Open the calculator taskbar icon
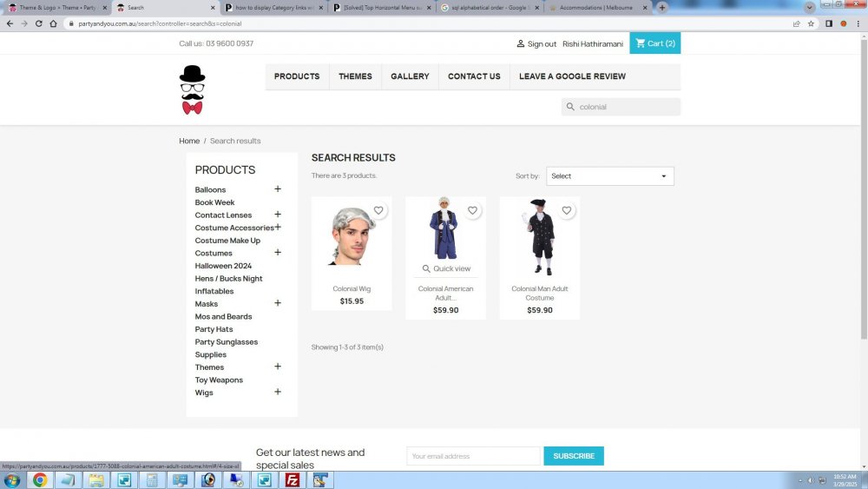 pyautogui.click(x=152, y=480)
